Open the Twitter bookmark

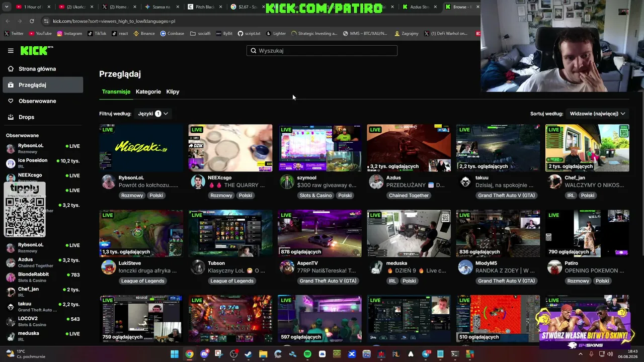tap(14, 34)
